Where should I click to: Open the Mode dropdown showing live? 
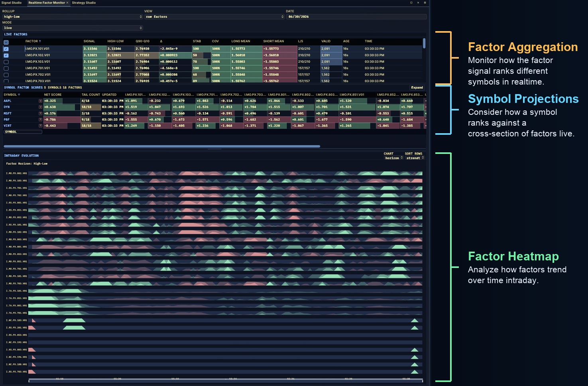(73, 28)
